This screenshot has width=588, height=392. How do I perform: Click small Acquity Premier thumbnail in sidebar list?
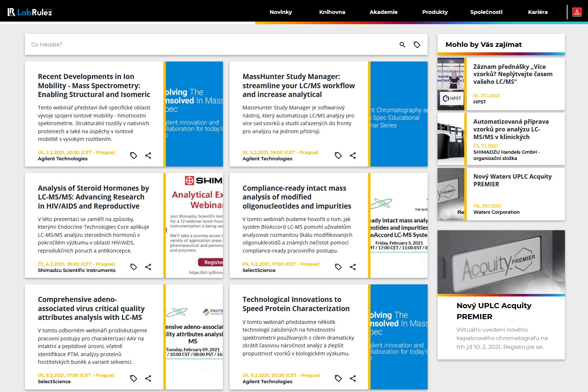point(451,194)
